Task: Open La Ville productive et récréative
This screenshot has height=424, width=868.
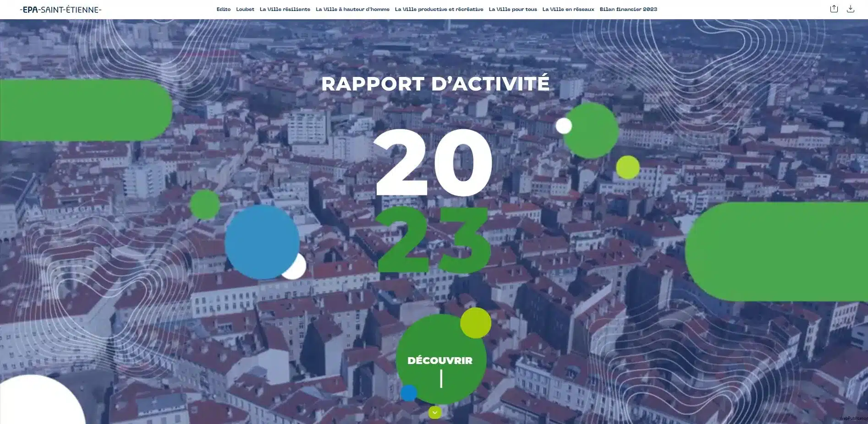Action: coord(439,9)
